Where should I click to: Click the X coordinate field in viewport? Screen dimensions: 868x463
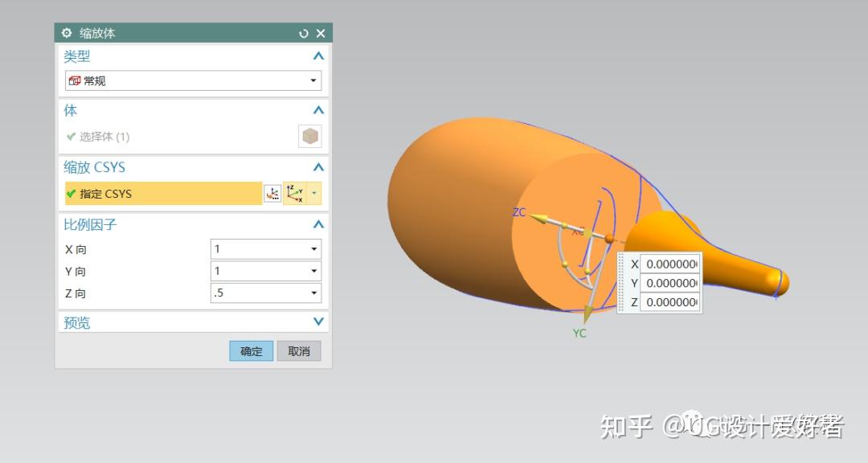click(669, 264)
